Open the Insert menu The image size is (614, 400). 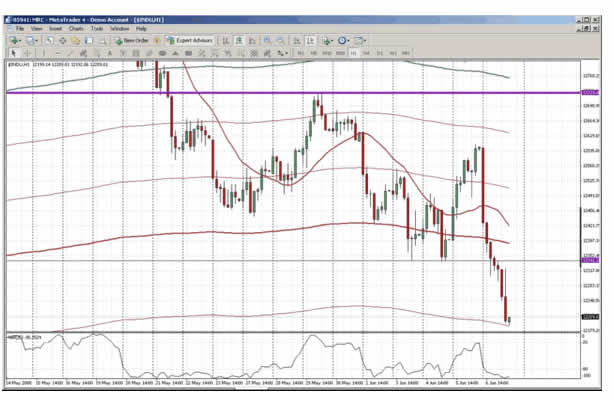click(55, 29)
